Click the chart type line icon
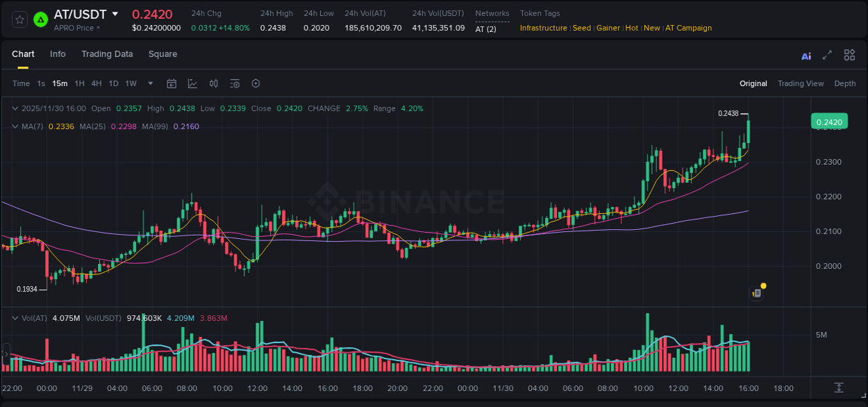The image size is (868, 407). (x=192, y=83)
